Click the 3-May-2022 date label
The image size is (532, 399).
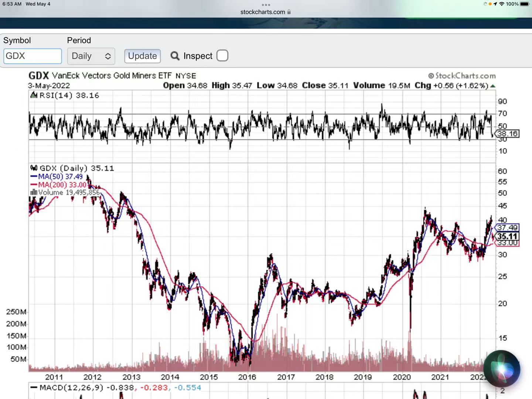point(49,86)
